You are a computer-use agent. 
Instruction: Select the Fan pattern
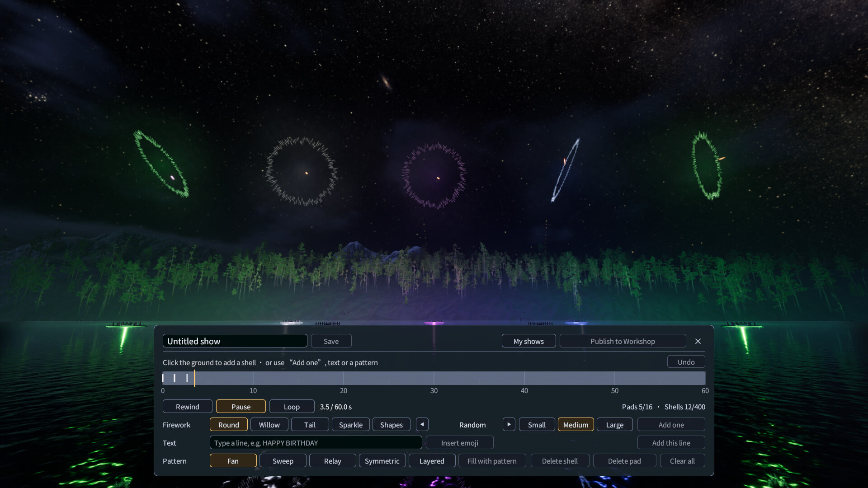[x=233, y=460]
